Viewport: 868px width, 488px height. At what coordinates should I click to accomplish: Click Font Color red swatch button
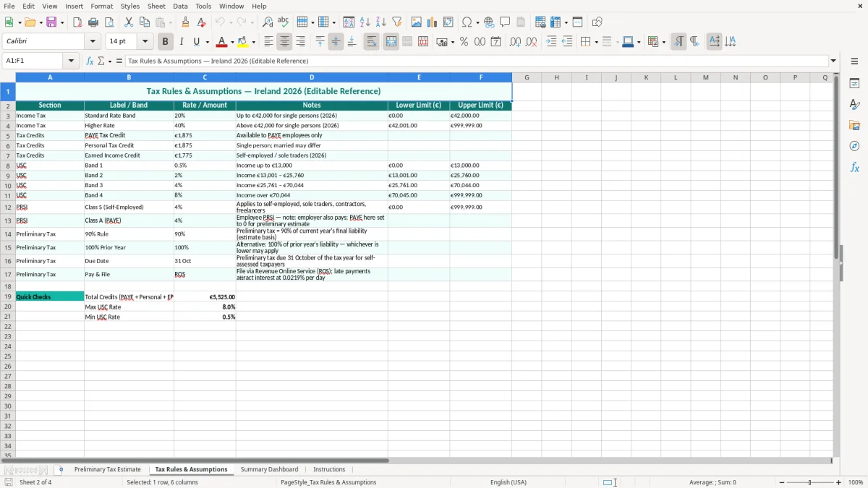[x=222, y=42]
